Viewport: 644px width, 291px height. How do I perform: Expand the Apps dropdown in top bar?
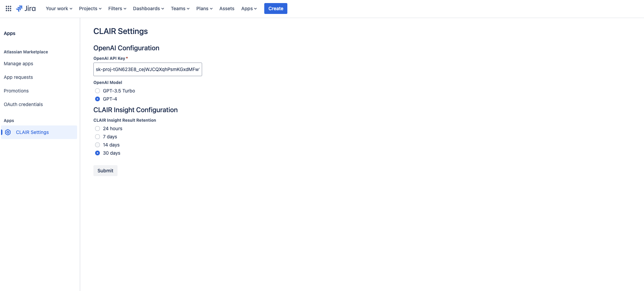click(249, 8)
